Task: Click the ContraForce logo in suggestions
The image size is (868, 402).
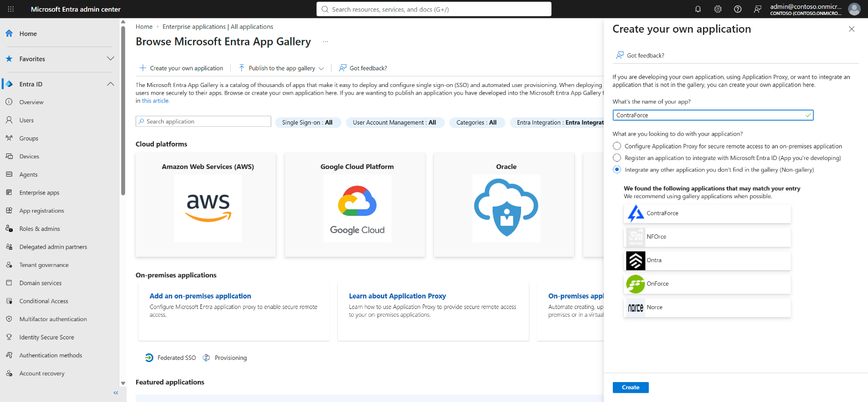Action: point(635,213)
